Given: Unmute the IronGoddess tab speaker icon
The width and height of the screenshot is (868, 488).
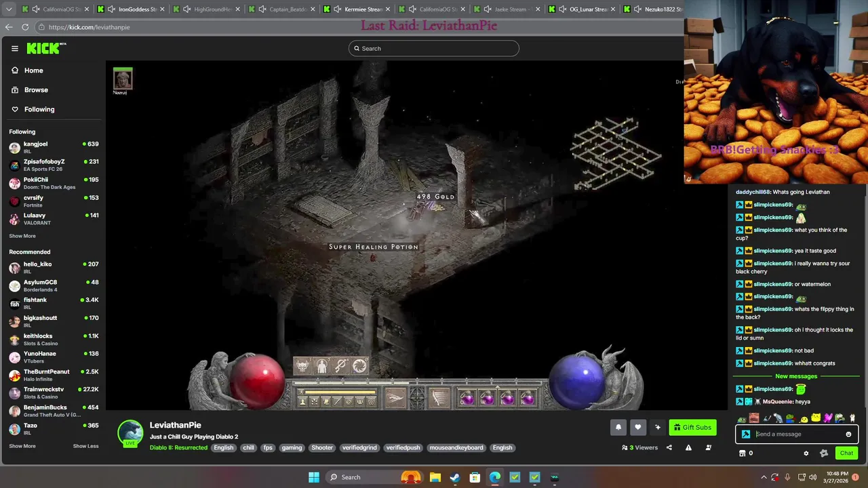Looking at the screenshot, I should coord(111,9).
